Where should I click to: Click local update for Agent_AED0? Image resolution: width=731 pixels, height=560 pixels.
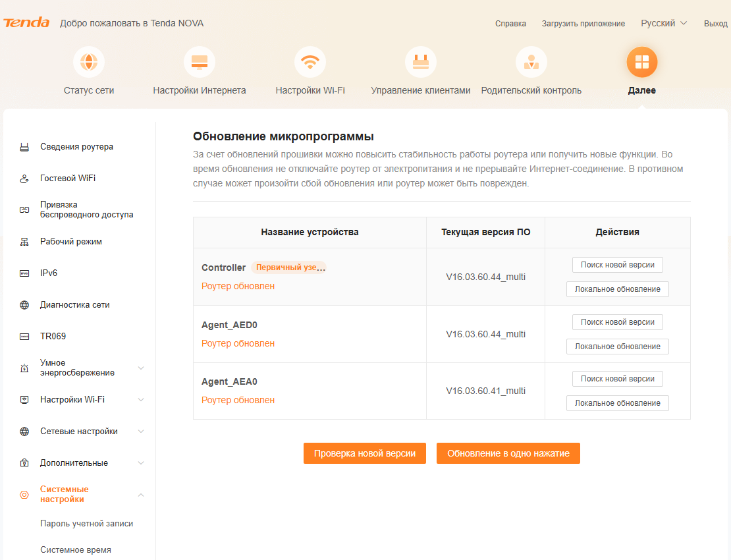[x=617, y=347]
